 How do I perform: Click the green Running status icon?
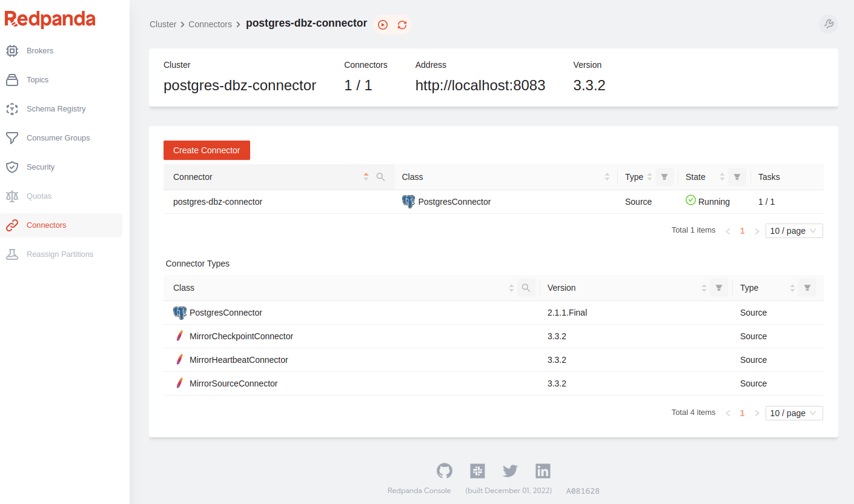coord(690,200)
